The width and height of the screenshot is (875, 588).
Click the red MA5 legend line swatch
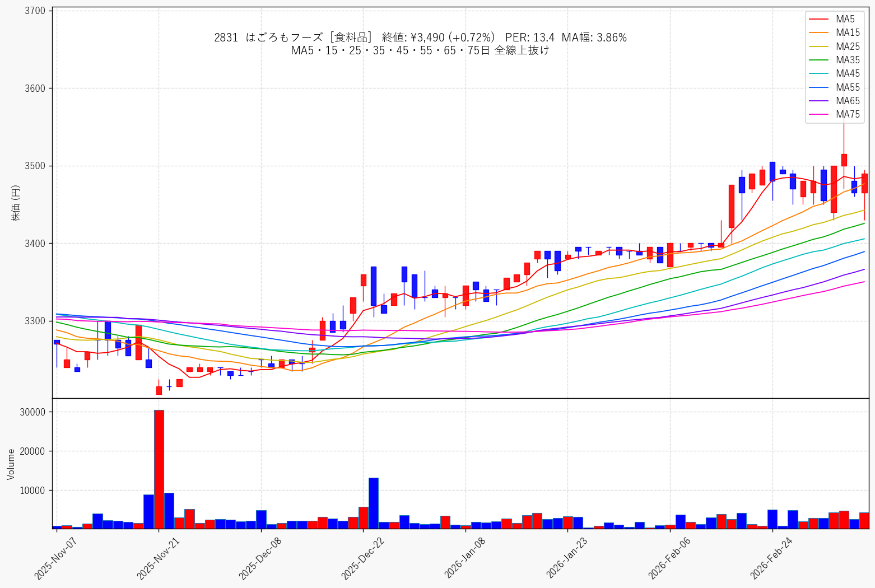click(x=819, y=20)
